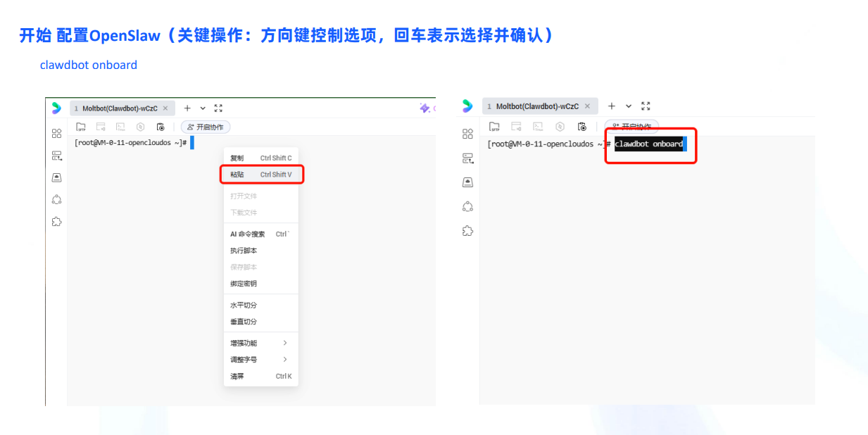The image size is (868, 435).
Task: Open the puzzle plugin icon in the clawdbot onboard screenshot sidebar
Action: [467, 230]
